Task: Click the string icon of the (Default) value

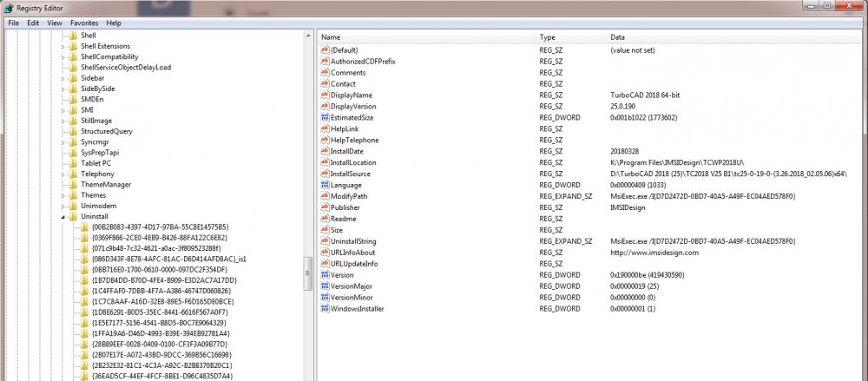Action: coord(325,49)
